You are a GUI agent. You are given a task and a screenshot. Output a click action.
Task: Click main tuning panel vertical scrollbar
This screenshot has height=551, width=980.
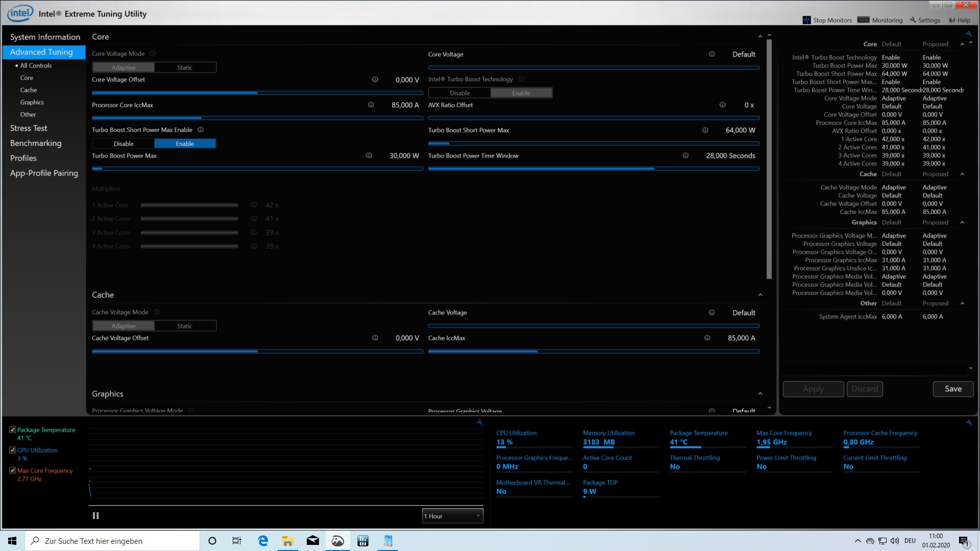click(769, 158)
